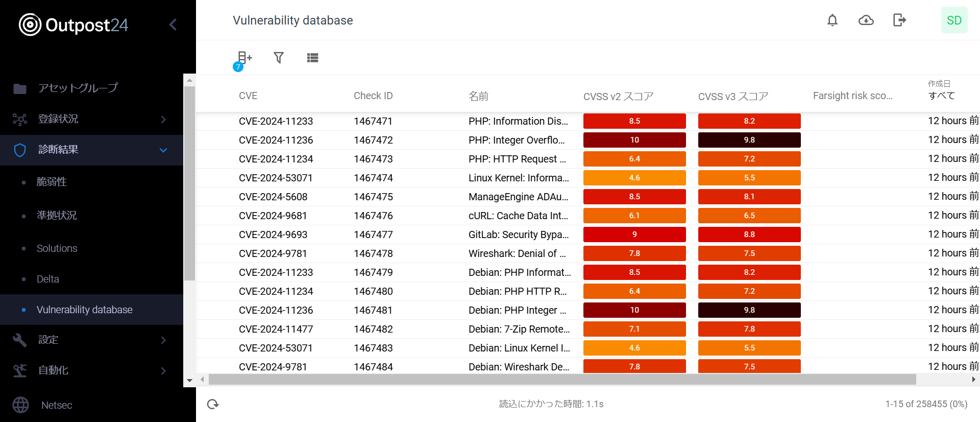Click CVE-2024-9693 cell
Viewport: 980px width, 422px height.
273,235
